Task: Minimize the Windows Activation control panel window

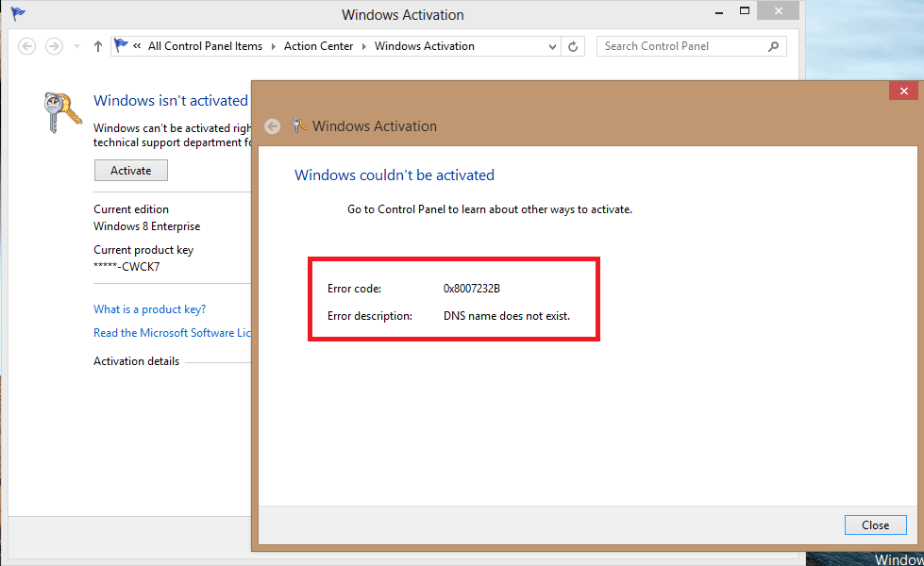Action: pyautogui.click(x=719, y=11)
